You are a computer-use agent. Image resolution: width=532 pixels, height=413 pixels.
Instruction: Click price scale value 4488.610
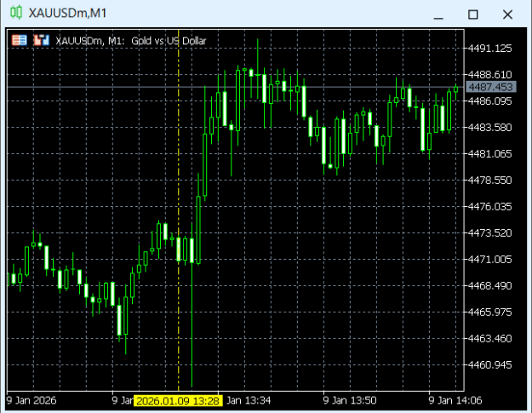point(490,75)
